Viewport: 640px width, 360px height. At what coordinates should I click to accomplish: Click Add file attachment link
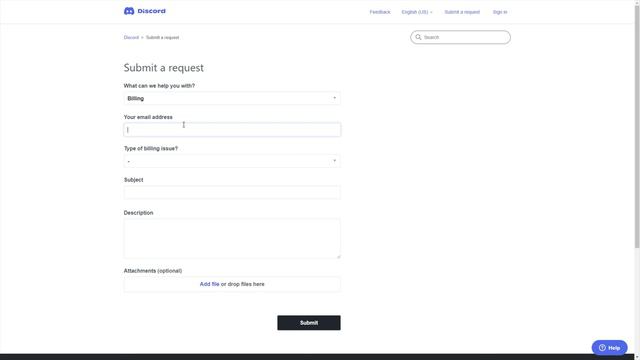209,284
